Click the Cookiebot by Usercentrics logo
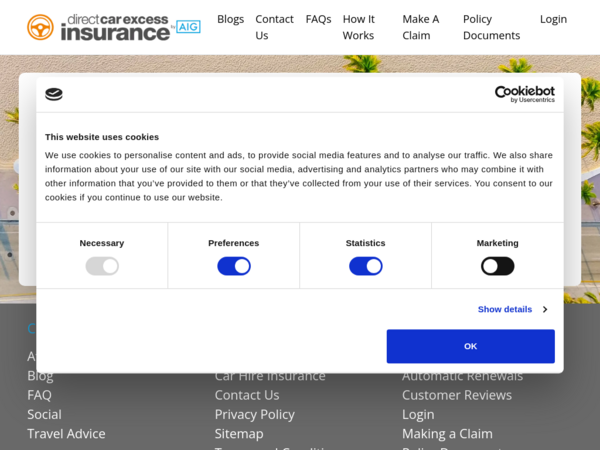 [x=525, y=94]
